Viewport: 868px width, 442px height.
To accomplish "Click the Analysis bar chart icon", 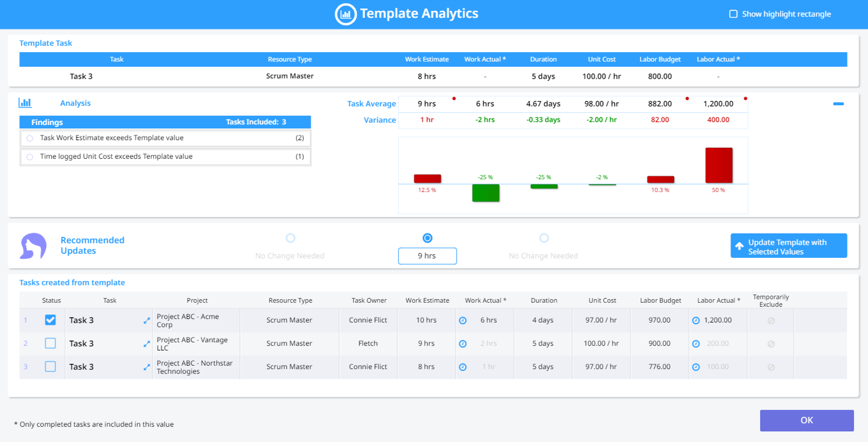I will [x=26, y=103].
